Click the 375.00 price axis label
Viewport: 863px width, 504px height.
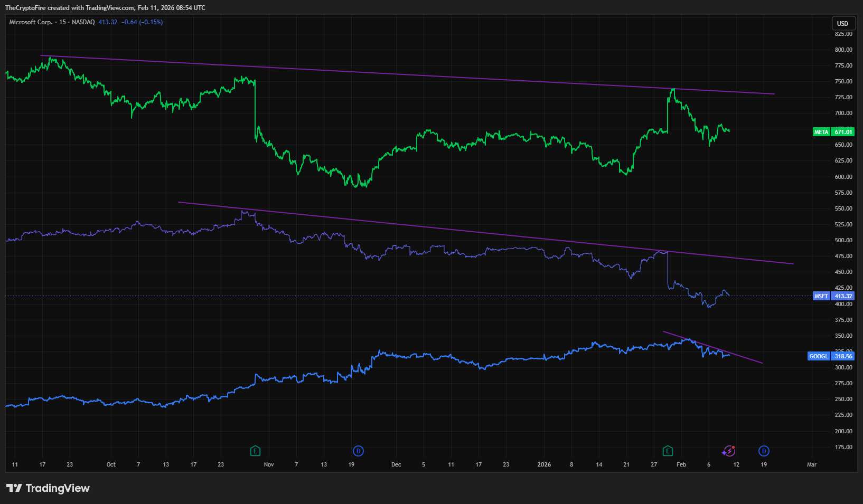coord(843,320)
